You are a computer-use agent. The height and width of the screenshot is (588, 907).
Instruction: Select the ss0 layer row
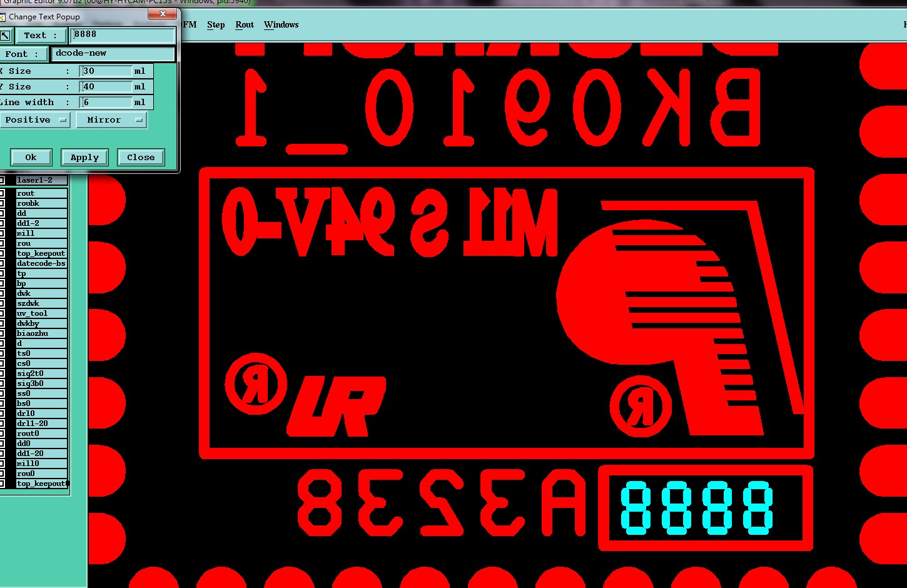tap(41, 393)
